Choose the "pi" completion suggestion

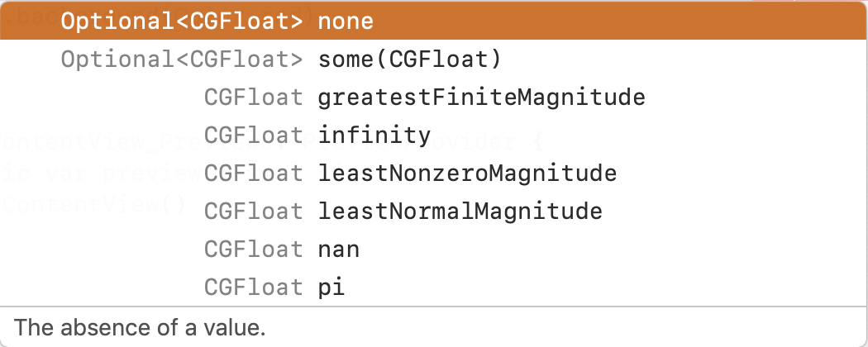tap(331, 288)
